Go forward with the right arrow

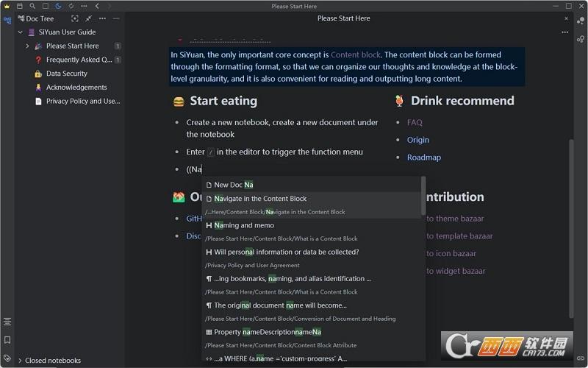110,6
